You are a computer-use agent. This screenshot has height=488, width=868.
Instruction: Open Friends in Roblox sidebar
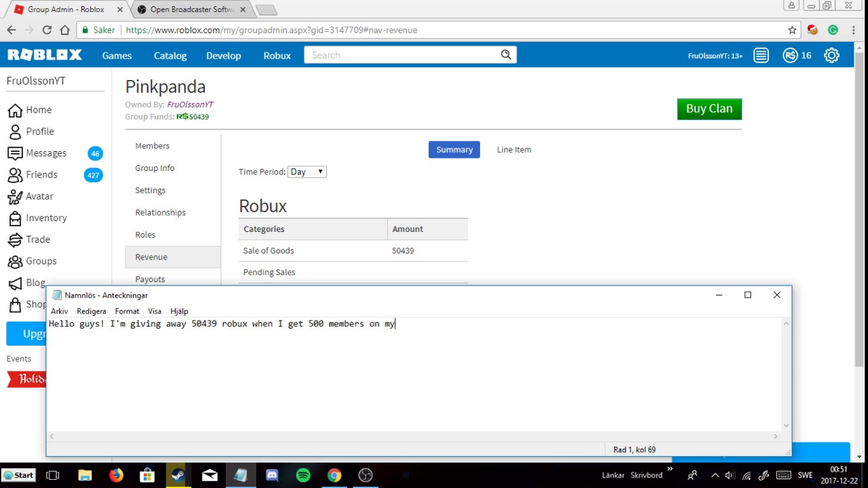(x=33, y=175)
